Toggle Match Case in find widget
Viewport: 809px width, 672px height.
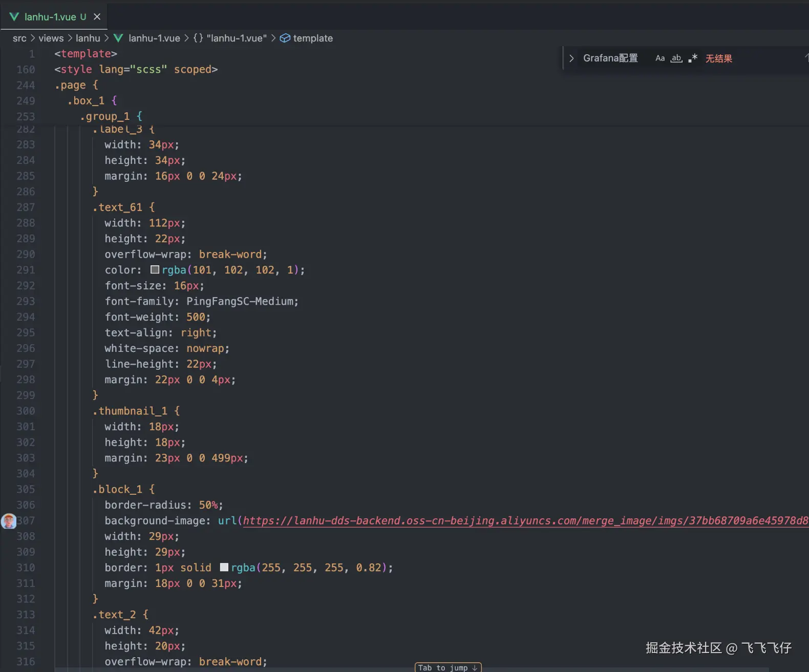click(660, 58)
